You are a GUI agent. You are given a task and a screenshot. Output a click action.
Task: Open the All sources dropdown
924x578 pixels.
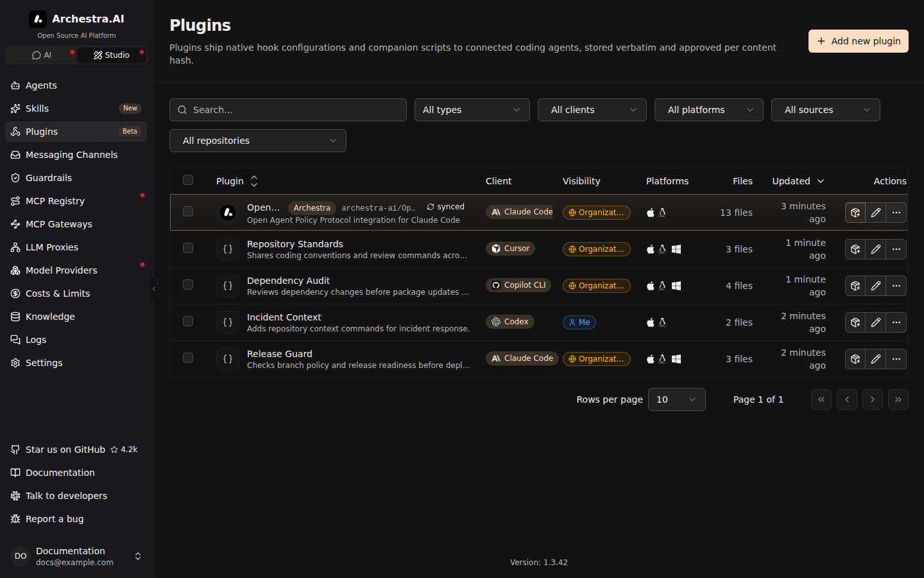[x=826, y=110]
